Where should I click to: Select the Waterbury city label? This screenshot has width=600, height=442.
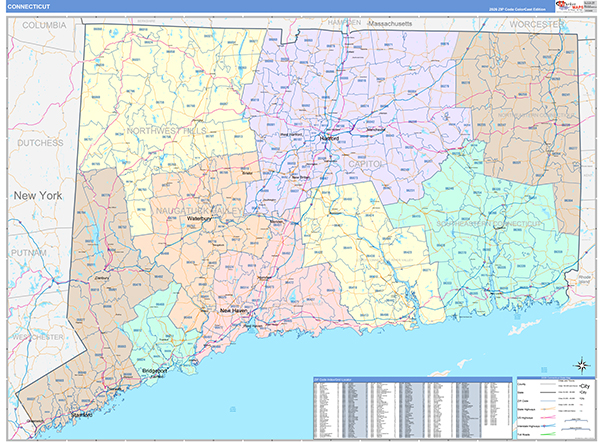point(199,219)
